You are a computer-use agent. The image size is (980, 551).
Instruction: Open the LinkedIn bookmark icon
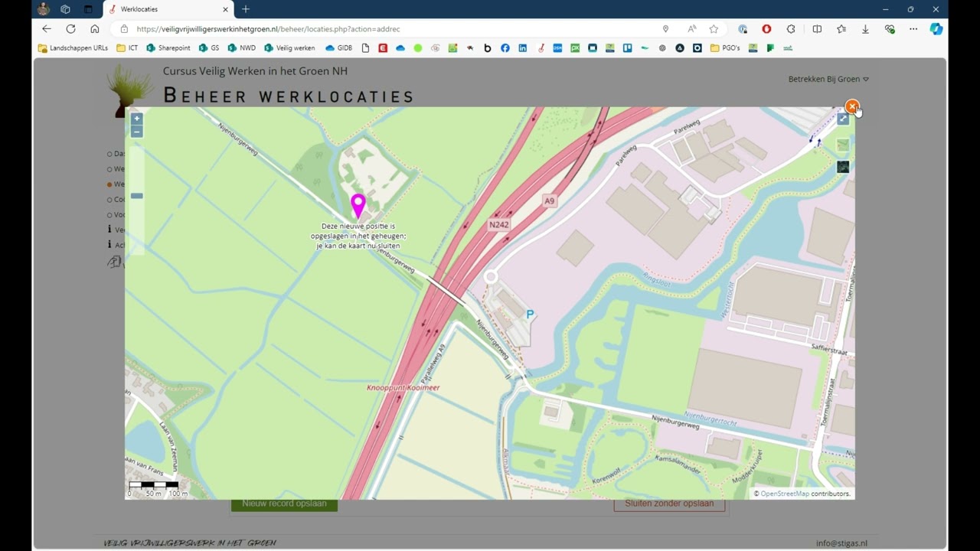[523, 48]
